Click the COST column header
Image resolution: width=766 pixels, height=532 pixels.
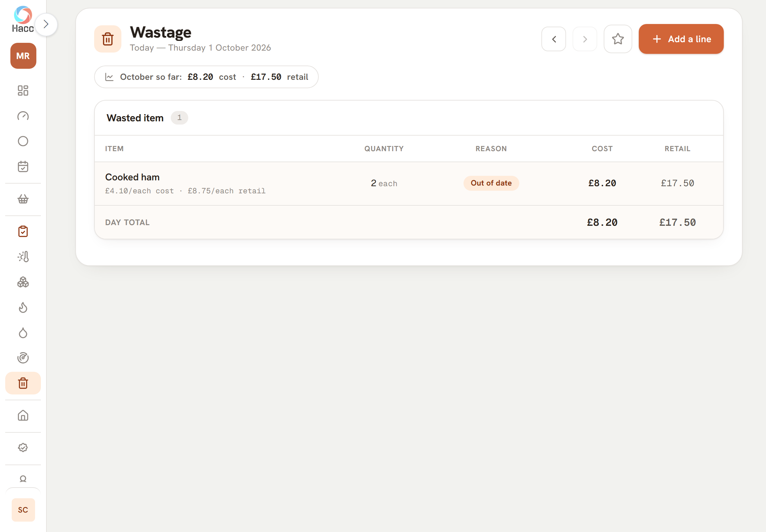pos(602,149)
